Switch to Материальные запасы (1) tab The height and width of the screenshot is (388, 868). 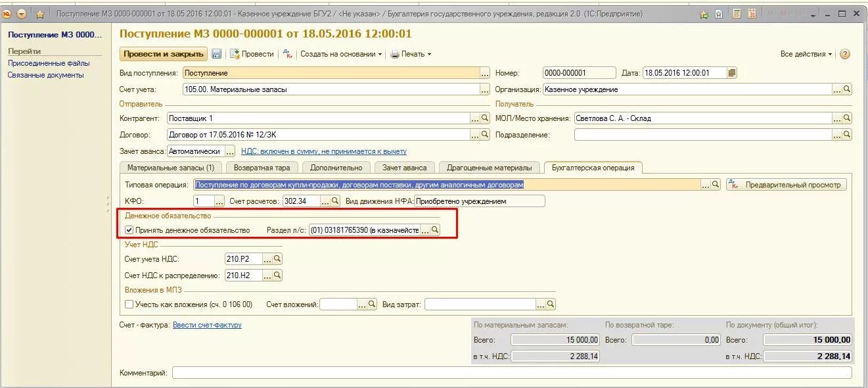tap(171, 168)
